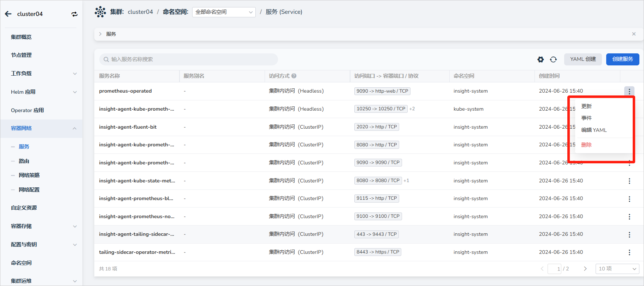Click the 443 -> 9443 / TCP port tag

point(377,234)
